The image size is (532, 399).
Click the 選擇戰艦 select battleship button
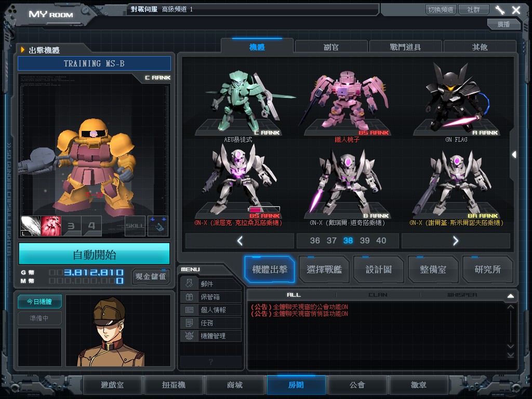(x=324, y=270)
